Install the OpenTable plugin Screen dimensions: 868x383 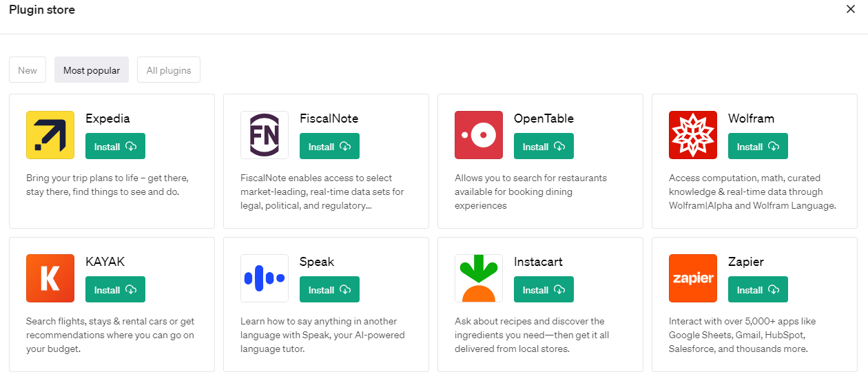(x=544, y=146)
